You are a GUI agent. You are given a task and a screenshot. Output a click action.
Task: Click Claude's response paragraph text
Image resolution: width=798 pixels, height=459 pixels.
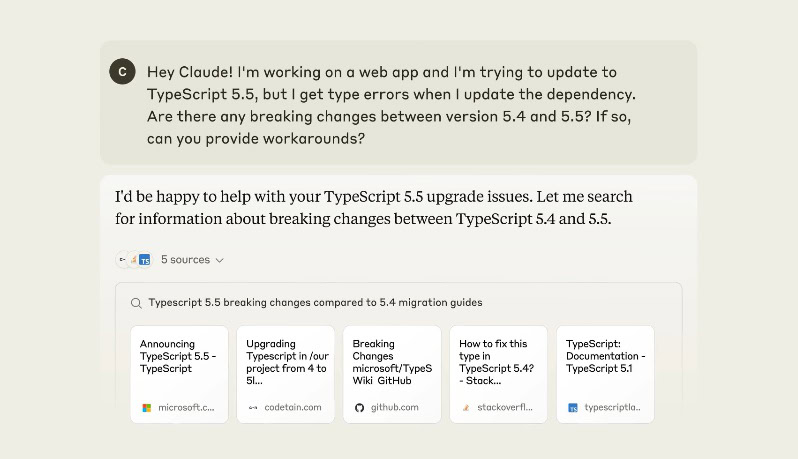point(373,207)
